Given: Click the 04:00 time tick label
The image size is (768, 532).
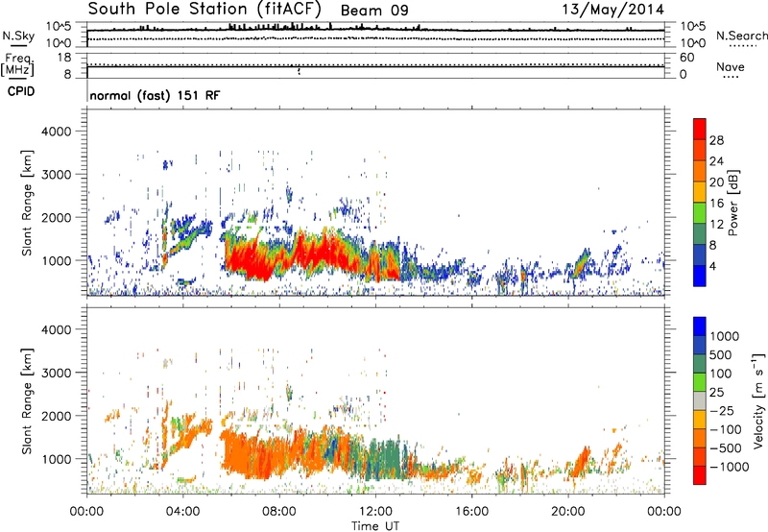Looking at the screenshot, I should (182, 512).
